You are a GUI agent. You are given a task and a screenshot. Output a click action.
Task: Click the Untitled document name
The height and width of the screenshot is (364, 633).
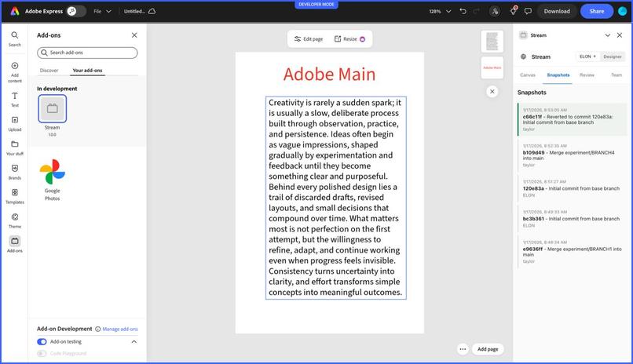coord(134,11)
